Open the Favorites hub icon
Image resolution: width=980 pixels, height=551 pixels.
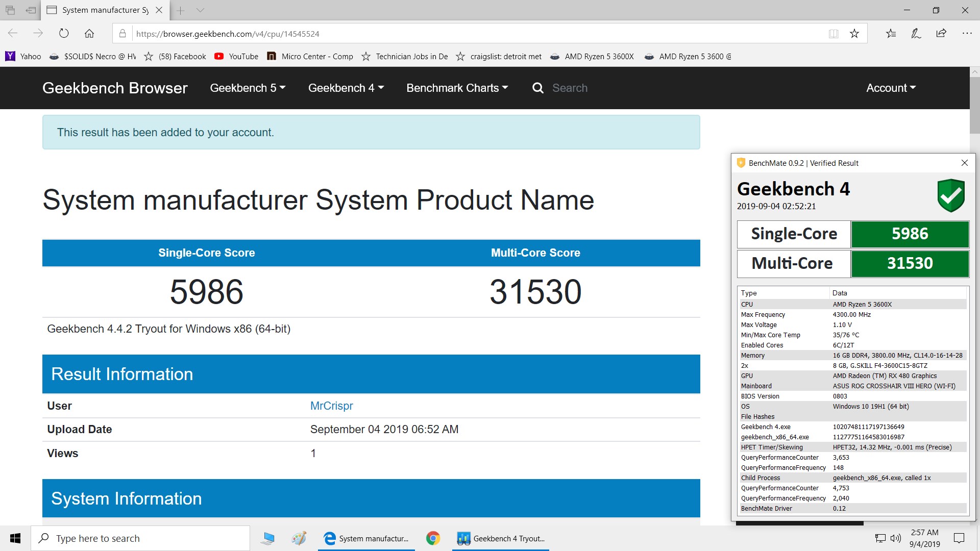point(891,34)
